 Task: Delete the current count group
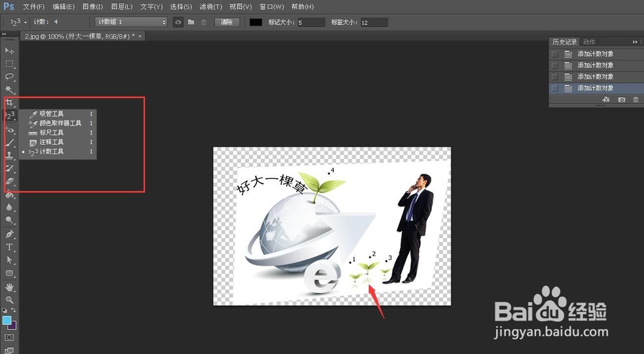tap(204, 22)
